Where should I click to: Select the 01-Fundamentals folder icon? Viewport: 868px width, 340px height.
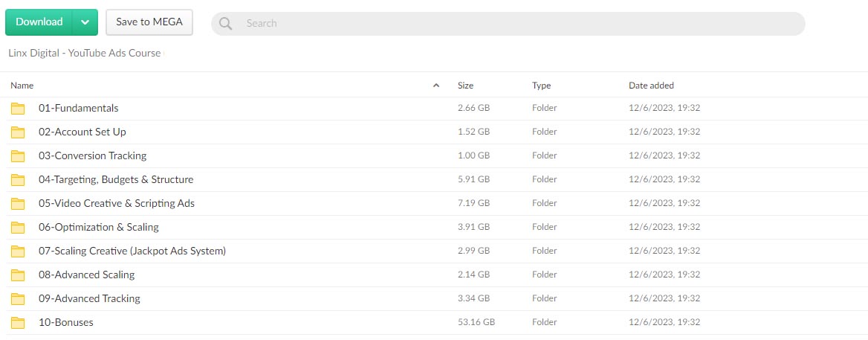(19, 109)
